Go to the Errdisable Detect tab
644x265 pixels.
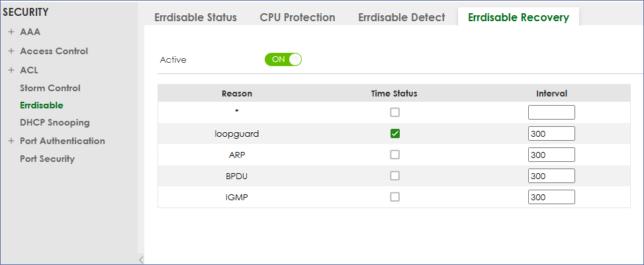[x=402, y=18]
